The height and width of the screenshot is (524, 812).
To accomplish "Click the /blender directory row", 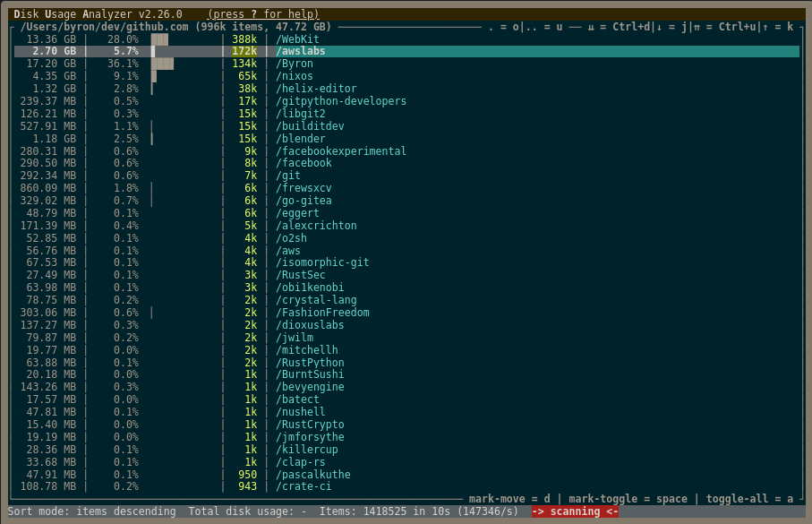I will coord(406,138).
